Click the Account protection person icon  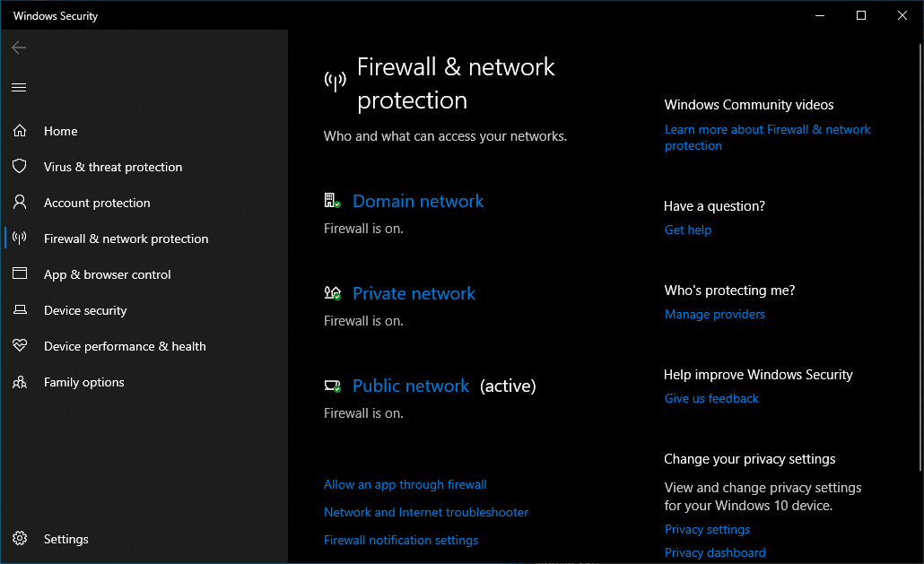click(20, 203)
